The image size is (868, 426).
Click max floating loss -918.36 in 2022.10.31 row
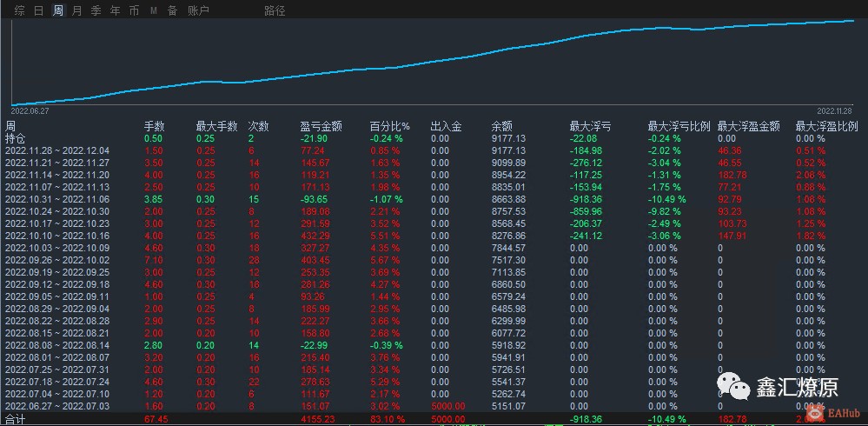tap(586, 199)
